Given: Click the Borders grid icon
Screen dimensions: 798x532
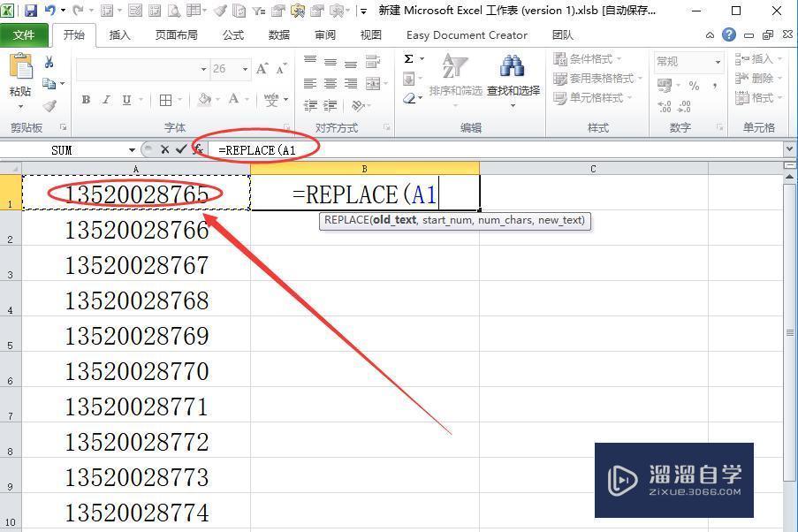Looking at the screenshot, I should (163, 99).
